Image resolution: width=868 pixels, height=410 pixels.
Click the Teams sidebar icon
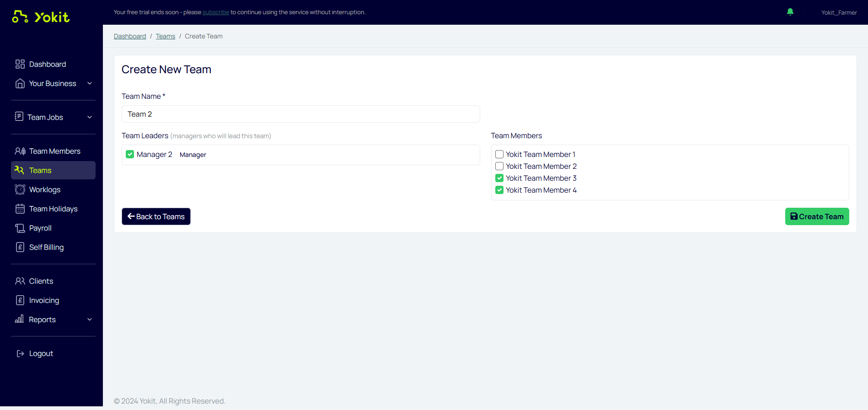point(19,170)
